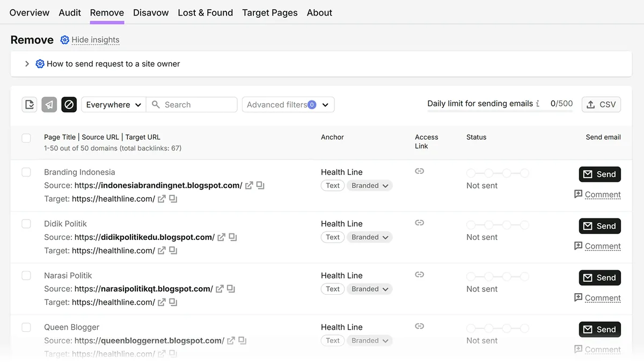The width and height of the screenshot is (644, 364).
Task: Tick the Didik Politik row checkbox
Action: [x=26, y=224]
